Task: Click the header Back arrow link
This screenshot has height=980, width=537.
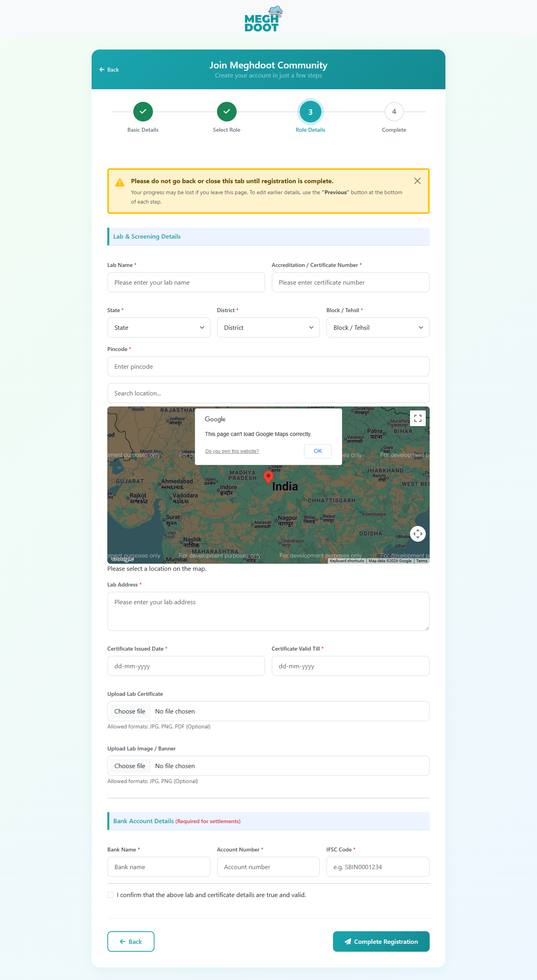Action: click(109, 70)
